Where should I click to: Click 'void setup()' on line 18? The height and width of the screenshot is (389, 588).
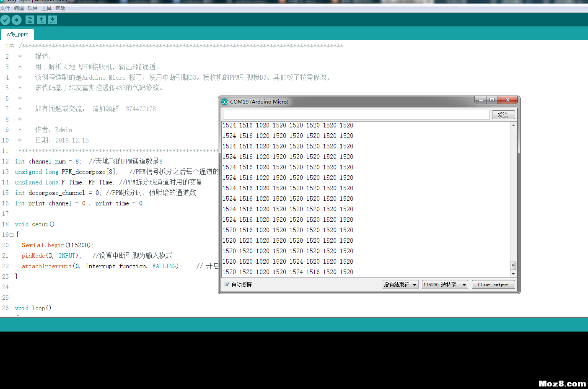(x=35, y=224)
